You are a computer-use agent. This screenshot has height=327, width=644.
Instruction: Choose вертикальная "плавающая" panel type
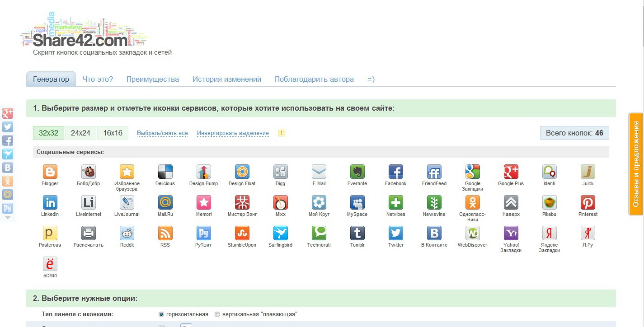tap(217, 314)
